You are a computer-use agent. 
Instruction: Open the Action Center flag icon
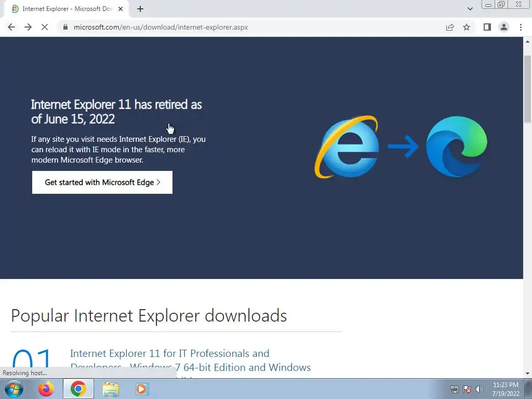click(467, 389)
